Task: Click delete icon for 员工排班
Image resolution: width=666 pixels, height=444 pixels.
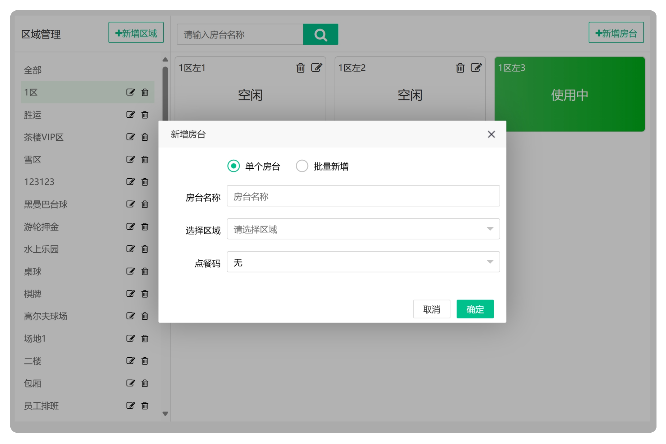Action: (144, 405)
